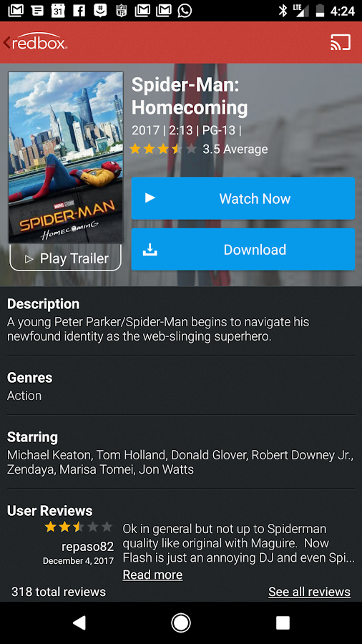This screenshot has width=362, height=644.
Task: Open the calendar 31 notification icon
Action: [x=58, y=11]
